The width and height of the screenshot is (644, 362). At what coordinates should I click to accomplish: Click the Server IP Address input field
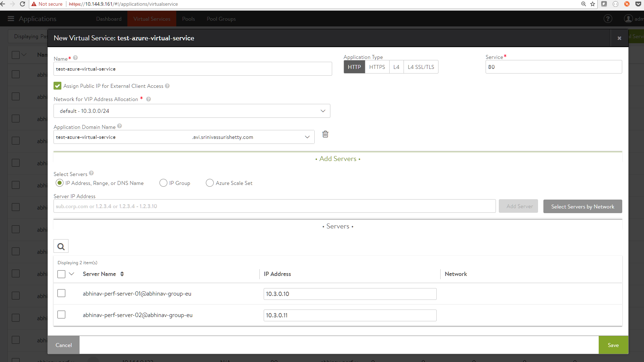275,206
